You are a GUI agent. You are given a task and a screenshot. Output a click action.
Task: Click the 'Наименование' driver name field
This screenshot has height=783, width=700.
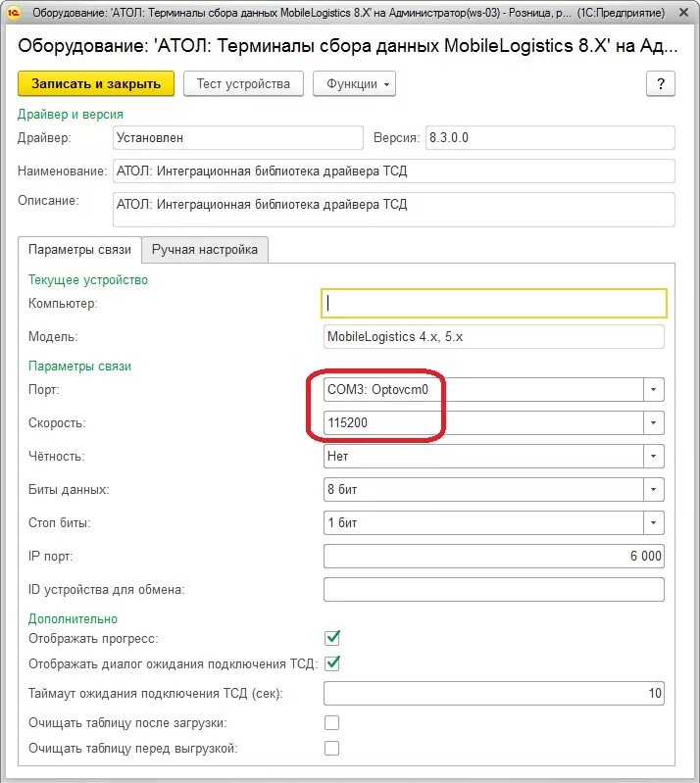click(x=394, y=171)
